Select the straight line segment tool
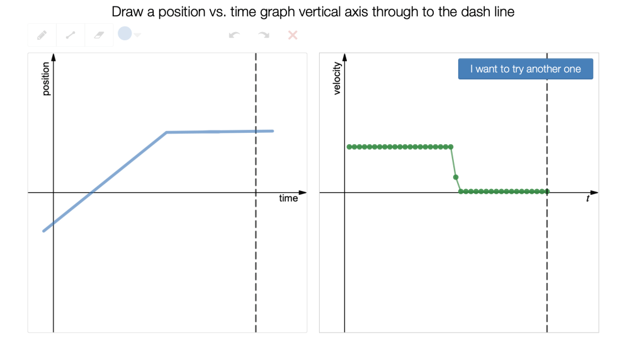Viewport: 644px width, 351px height. tap(71, 35)
